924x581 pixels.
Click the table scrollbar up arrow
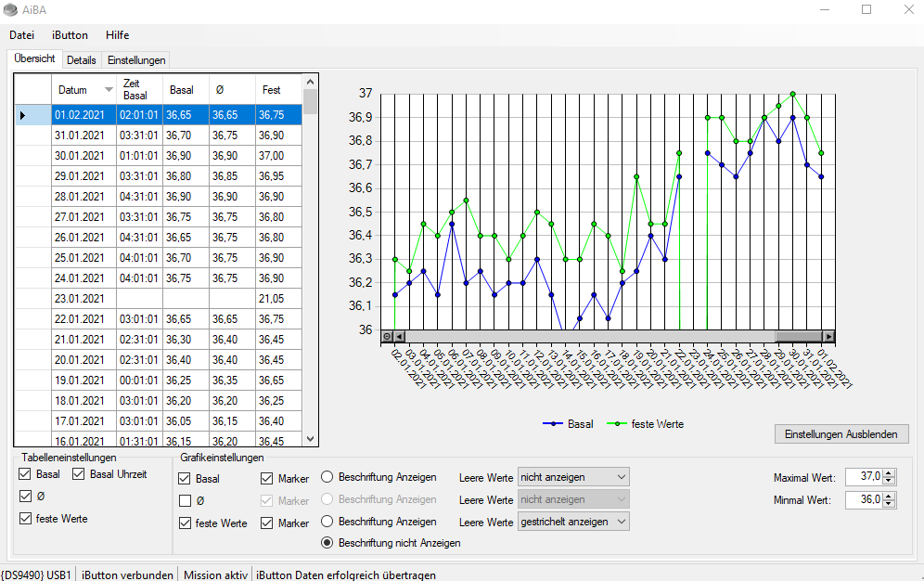pyautogui.click(x=311, y=82)
